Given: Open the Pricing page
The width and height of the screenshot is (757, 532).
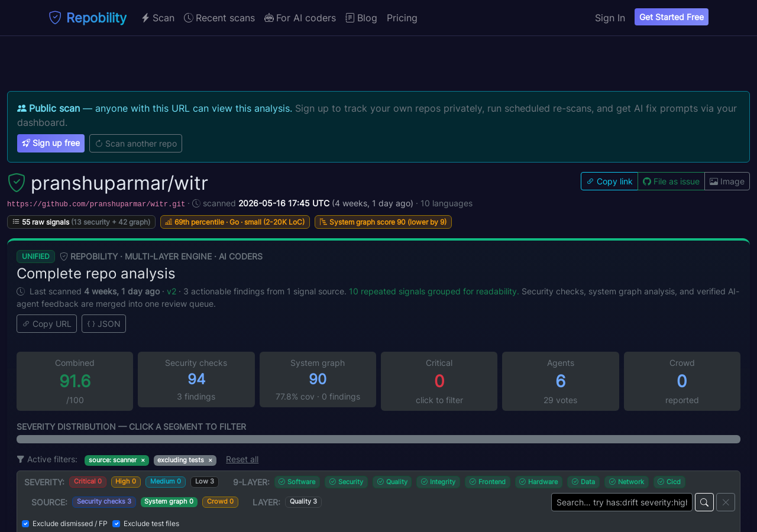Looking at the screenshot, I should coord(402,18).
